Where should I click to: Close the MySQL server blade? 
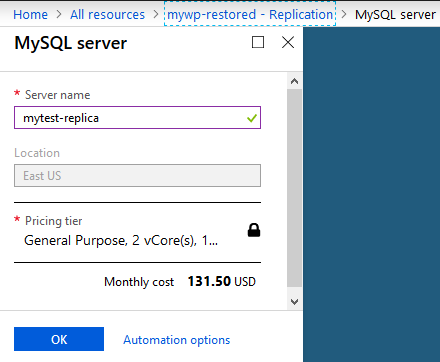(288, 42)
